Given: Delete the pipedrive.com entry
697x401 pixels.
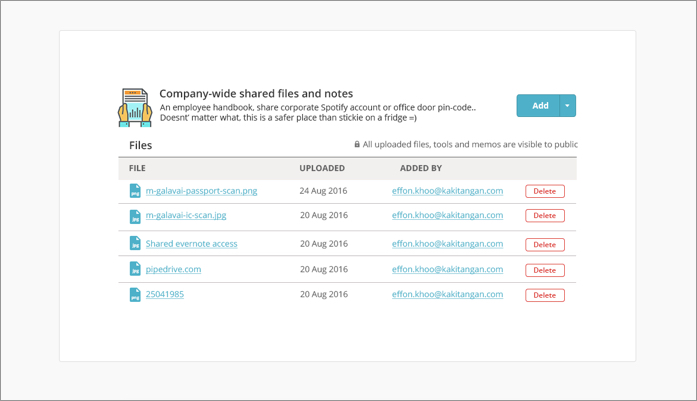Looking at the screenshot, I should pos(545,270).
